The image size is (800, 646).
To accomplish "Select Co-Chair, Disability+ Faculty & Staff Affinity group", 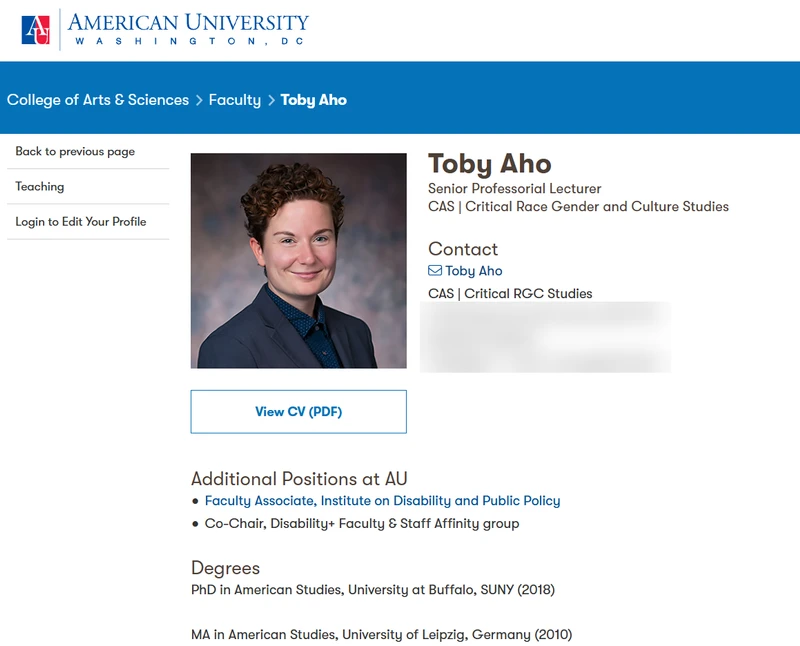I will pos(362,524).
